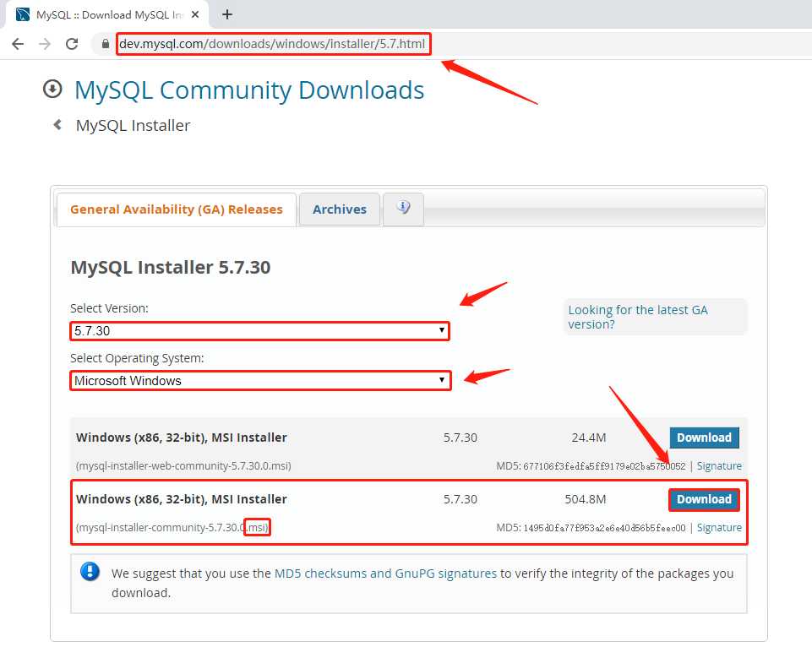The height and width of the screenshot is (647, 812).
Task: Click the 504.8M file size value
Action: (586, 499)
